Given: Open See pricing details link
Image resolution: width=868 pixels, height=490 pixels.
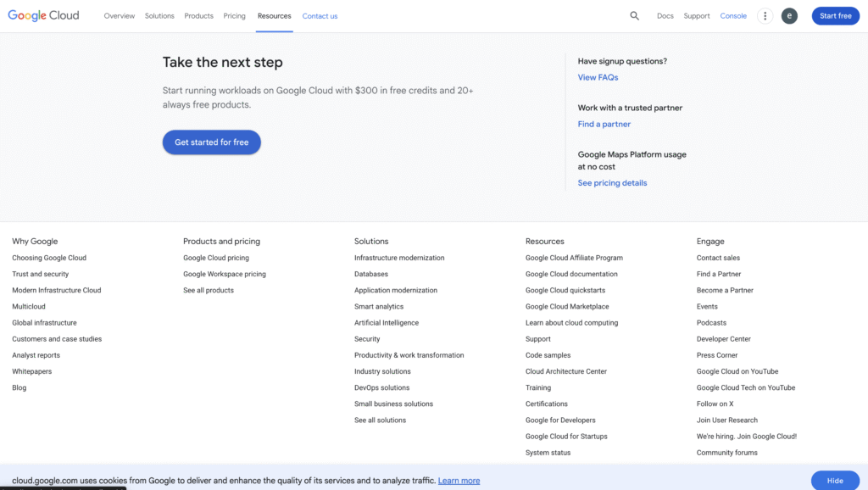Looking at the screenshot, I should [612, 183].
